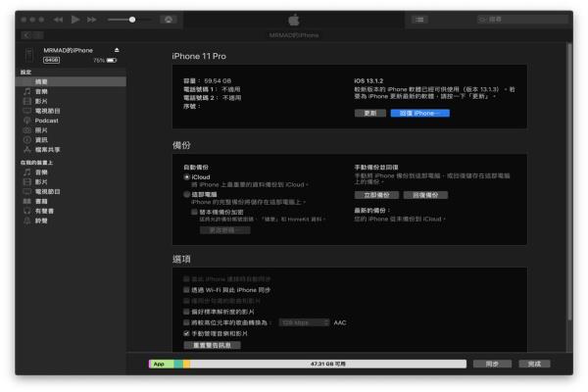Toggle sync only checked songs checkbox
588x392 pixels.
click(x=186, y=301)
